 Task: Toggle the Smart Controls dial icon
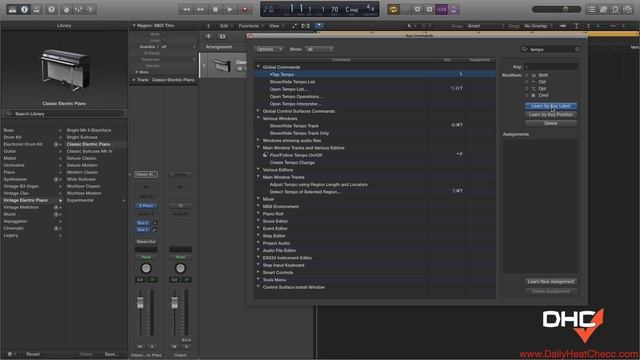click(66, 9)
